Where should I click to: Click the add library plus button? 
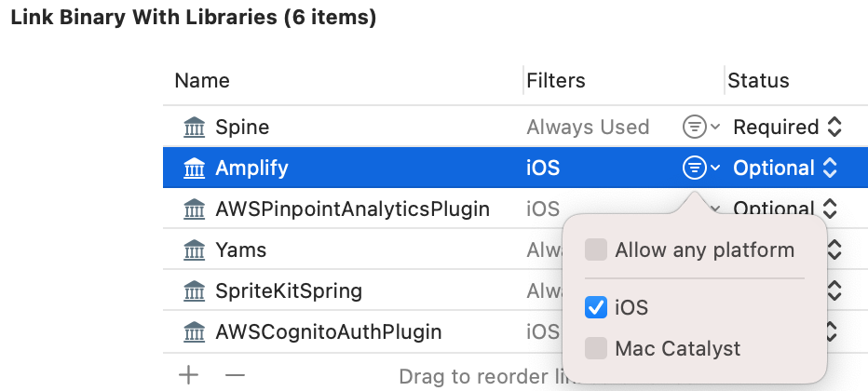point(189,375)
